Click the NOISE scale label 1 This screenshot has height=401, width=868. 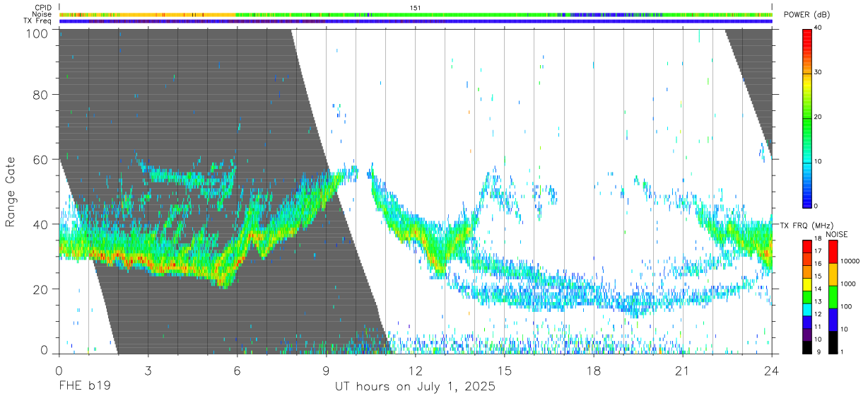point(842,351)
